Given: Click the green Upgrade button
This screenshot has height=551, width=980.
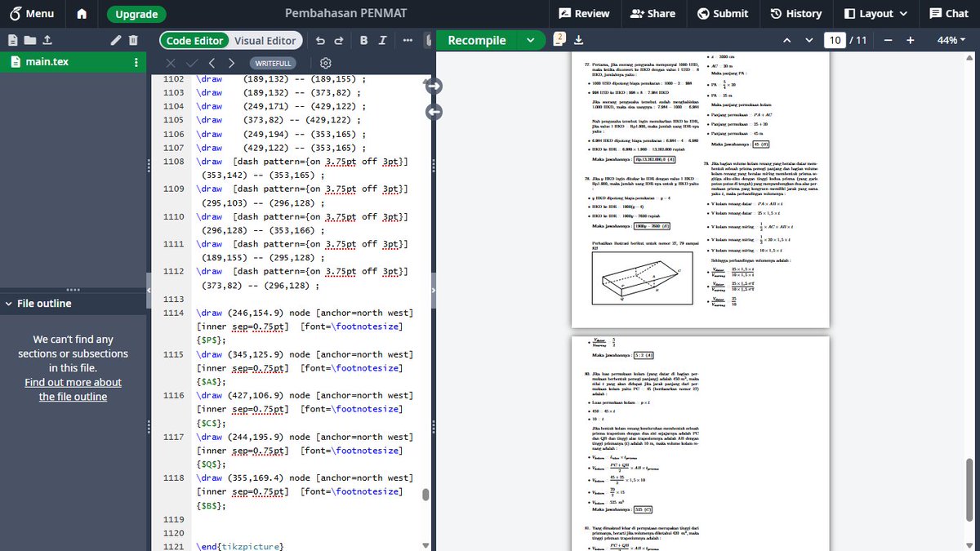Looking at the screenshot, I should (x=136, y=14).
